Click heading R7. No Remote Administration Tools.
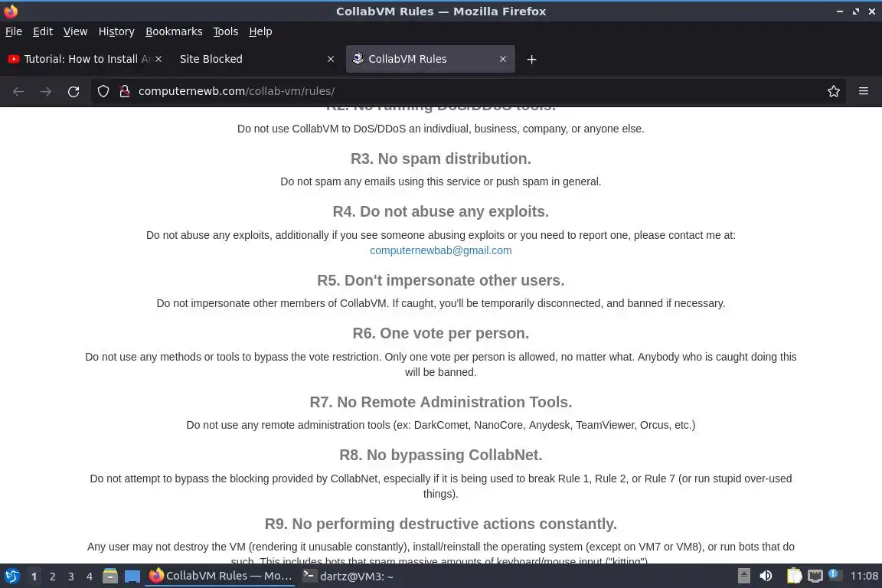882x588 pixels. [440, 402]
